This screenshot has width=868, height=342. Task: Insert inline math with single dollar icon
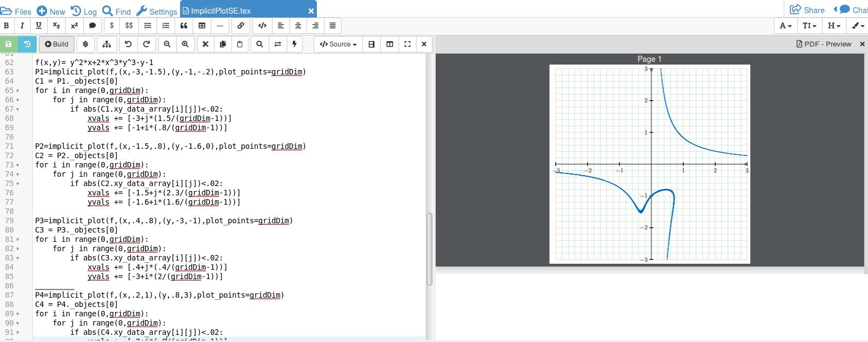coord(112,25)
